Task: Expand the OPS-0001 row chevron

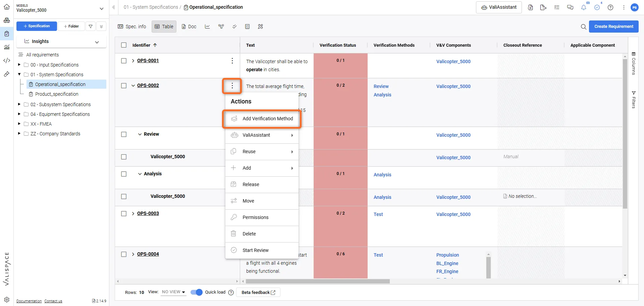Action: pyautogui.click(x=133, y=61)
